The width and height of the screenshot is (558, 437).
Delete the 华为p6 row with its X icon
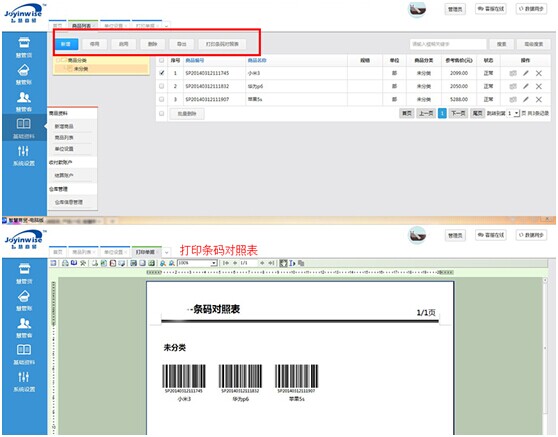coord(539,86)
